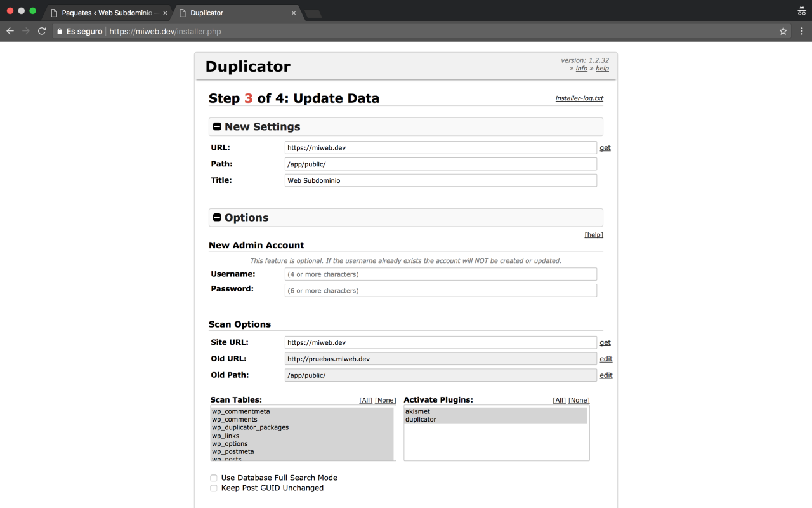Open the Chrome three-dot menu
The width and height of the screenshot is (812, 508).
pos(801,31)
